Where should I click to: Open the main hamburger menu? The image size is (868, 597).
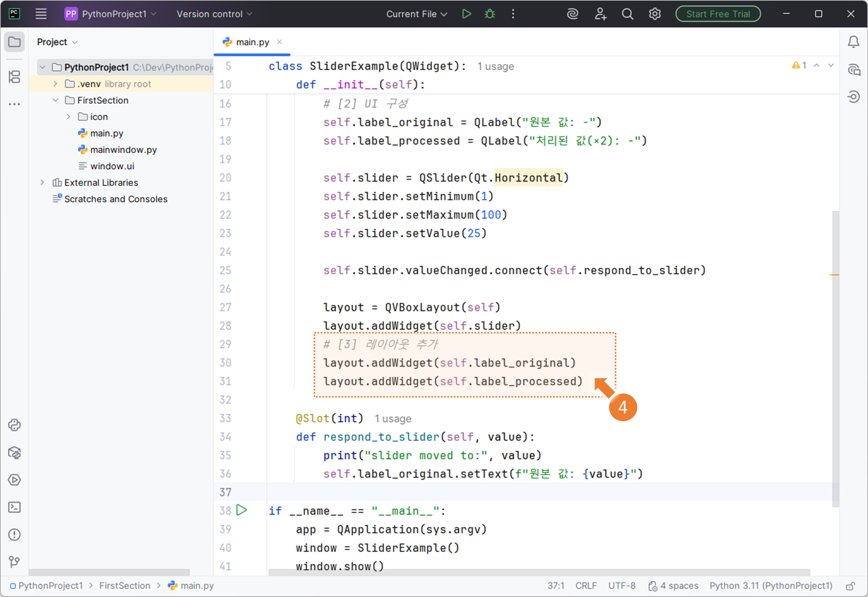pyautogui.click(x=41, y=14)
